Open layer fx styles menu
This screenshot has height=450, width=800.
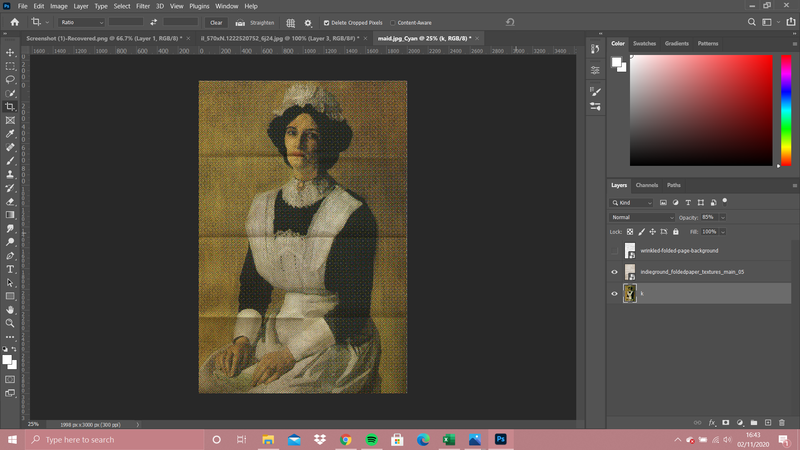pyautogui.click(x=712, y=422)
